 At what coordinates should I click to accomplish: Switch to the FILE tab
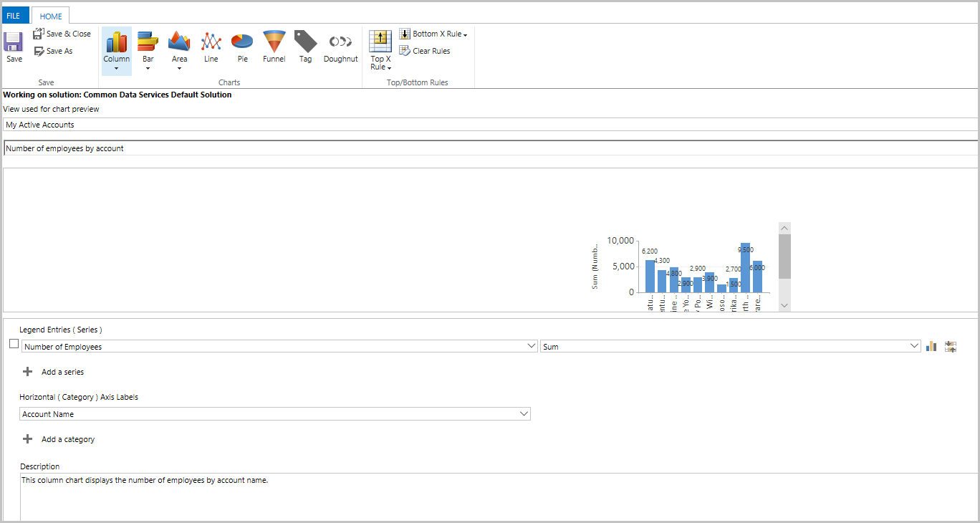coord(14,14)
